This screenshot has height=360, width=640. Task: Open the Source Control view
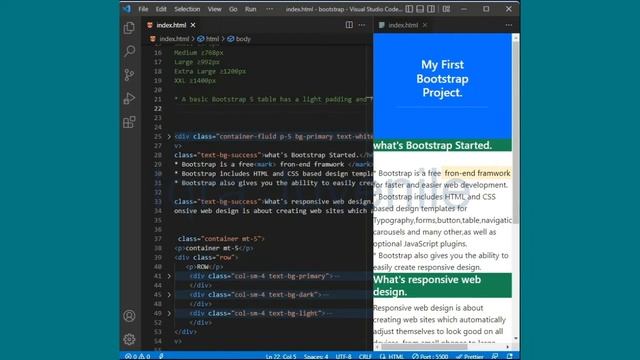tap(129, 75)
